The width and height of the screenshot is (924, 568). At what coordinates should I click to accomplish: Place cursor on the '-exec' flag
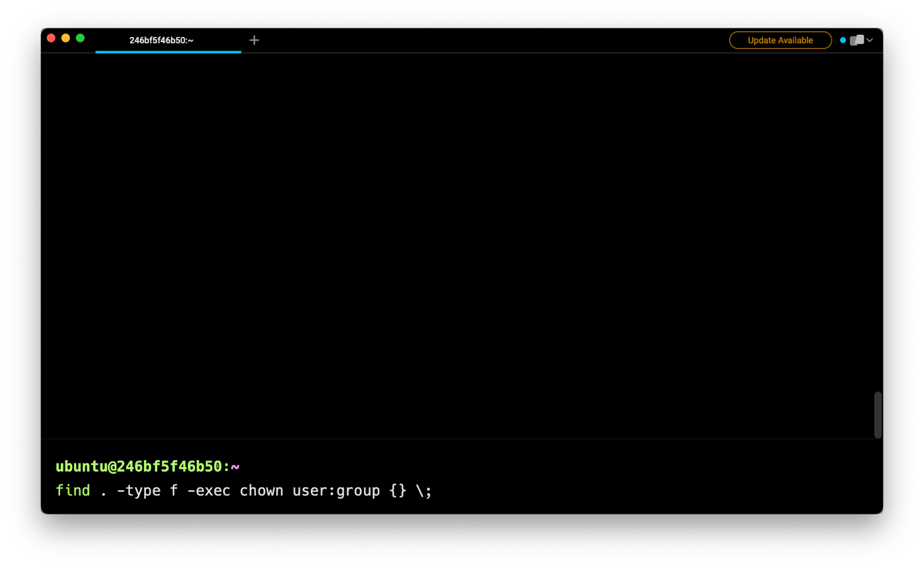(208, 491)
